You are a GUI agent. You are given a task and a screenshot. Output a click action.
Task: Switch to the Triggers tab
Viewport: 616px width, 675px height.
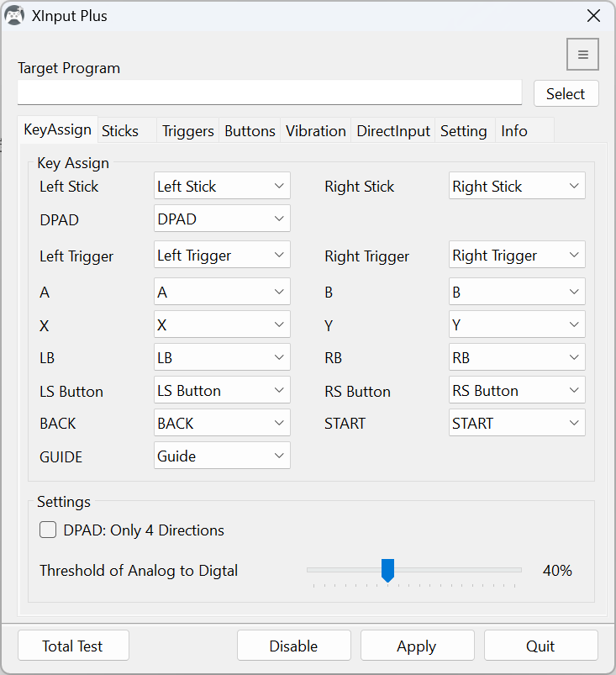[187, 130]
